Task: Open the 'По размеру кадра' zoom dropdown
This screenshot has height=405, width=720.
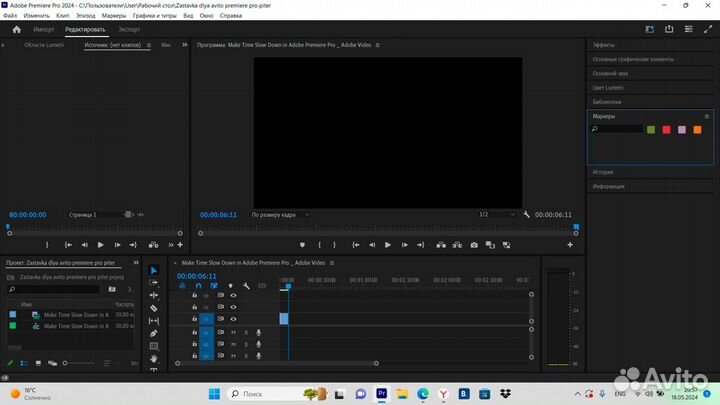Action: (280, 214)
